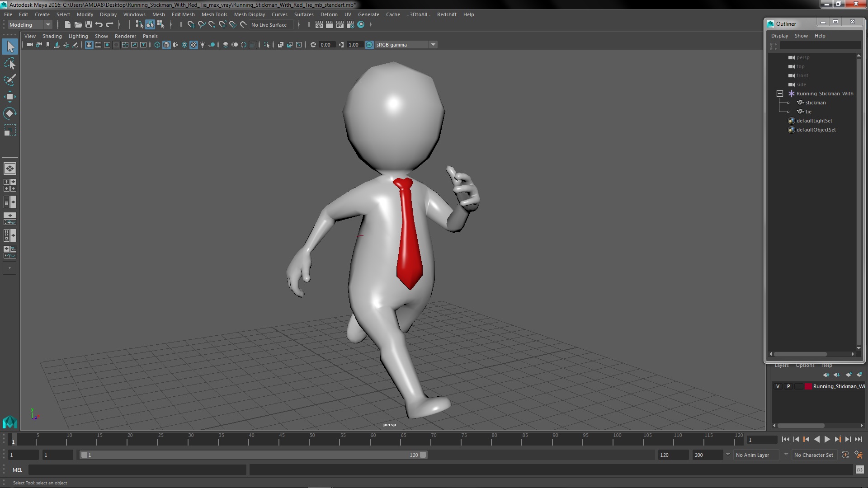Choose the Move tool in toolbox
This screenshot has height=488, width=868.
pyautogui.click(x=9, y=97)
